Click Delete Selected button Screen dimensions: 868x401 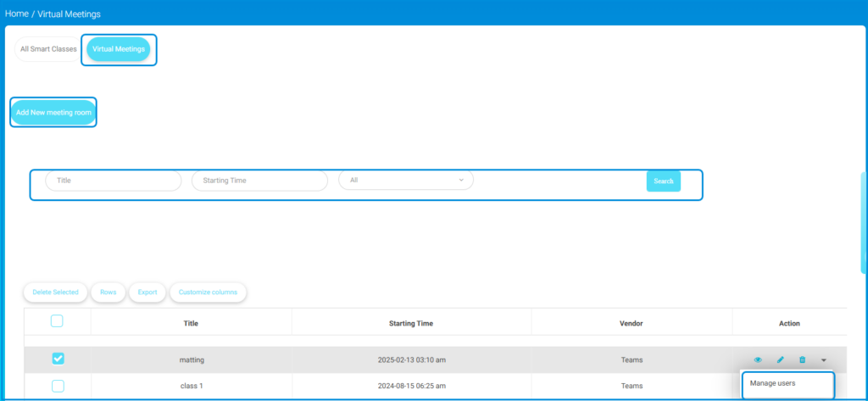click(55, 292)
